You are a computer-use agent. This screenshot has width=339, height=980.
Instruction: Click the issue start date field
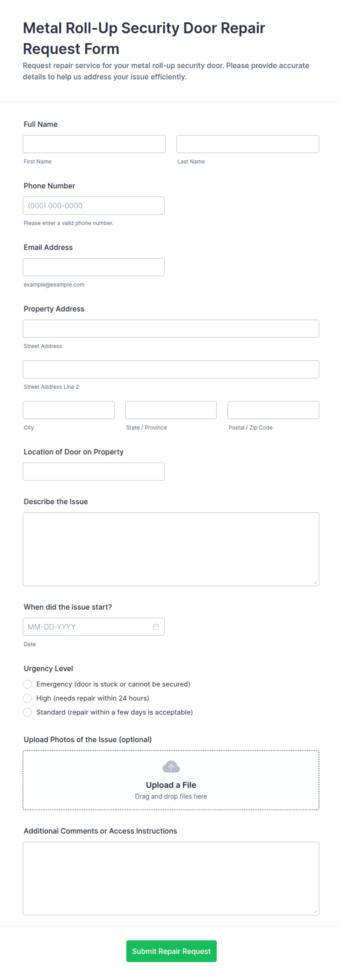[93, 626]
